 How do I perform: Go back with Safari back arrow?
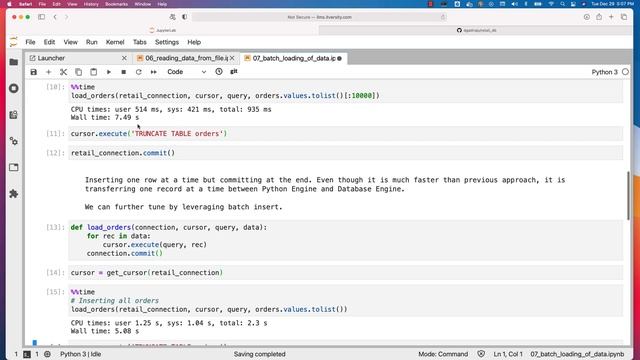[55, 17]
